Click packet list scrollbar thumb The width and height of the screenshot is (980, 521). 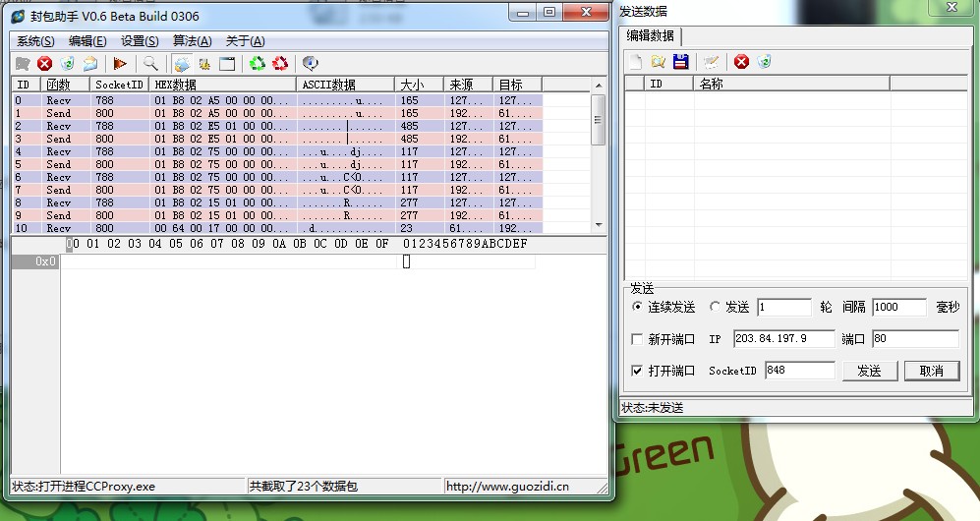[x=599, y=119]
